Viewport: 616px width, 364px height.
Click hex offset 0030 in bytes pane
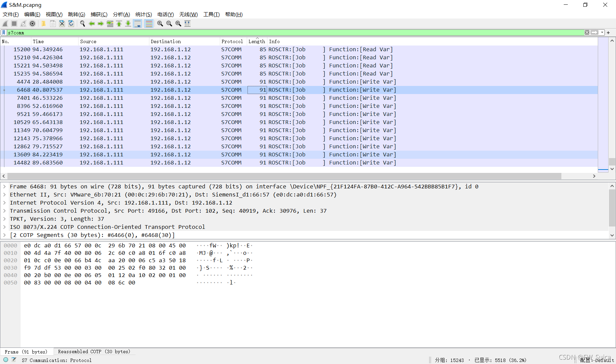(10, 268)
